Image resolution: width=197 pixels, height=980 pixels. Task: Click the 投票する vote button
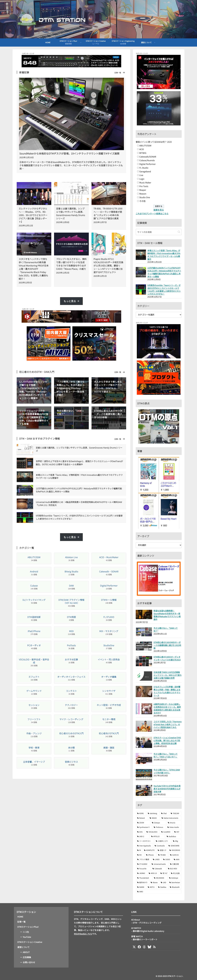coord(159,206)
